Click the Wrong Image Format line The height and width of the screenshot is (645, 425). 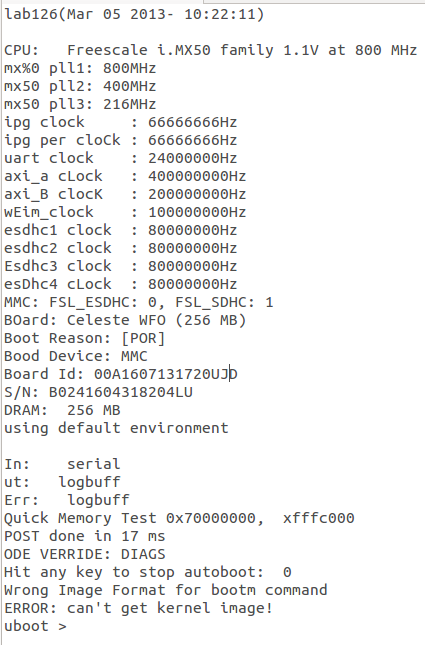(166, 590)
